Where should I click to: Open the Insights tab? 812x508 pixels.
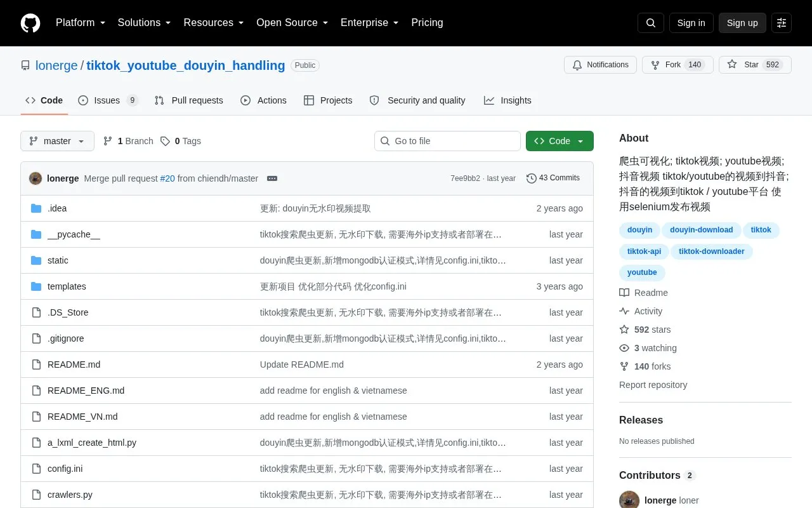pos(507,100)
